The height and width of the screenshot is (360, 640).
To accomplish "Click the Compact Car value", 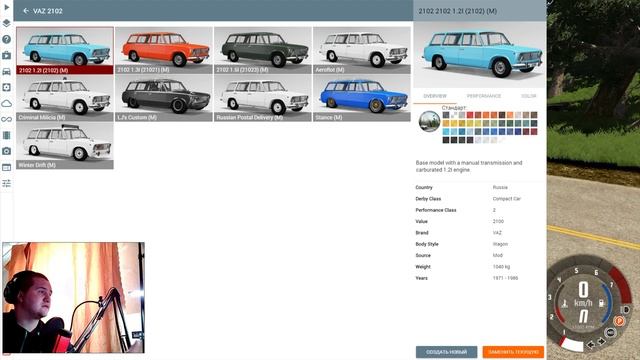I will pyautogui.click(x=507, y=199).
